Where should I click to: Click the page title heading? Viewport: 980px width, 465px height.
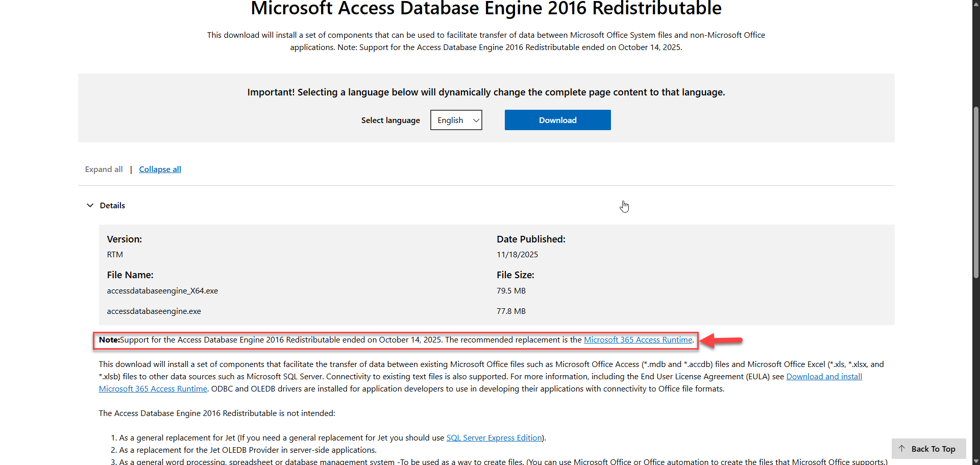[486, 9]
